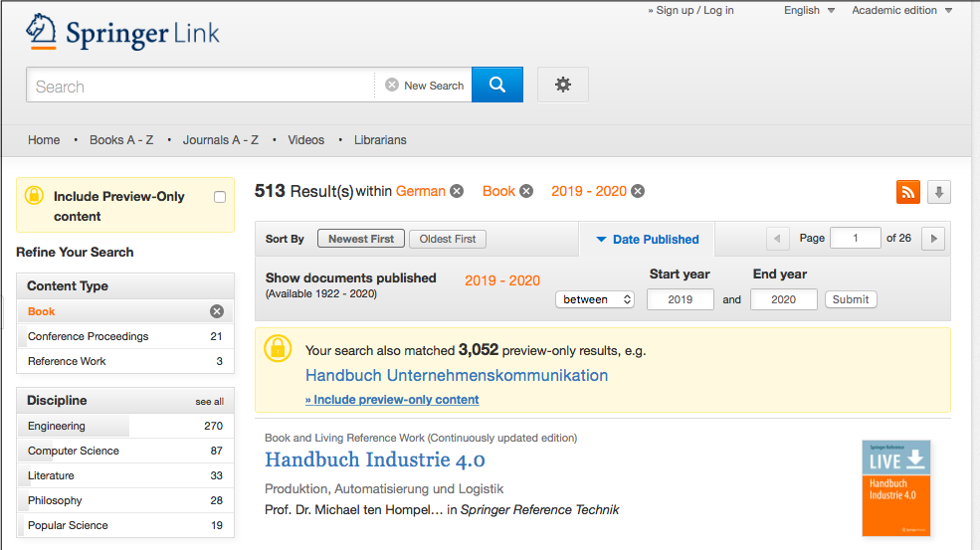Screen dimensions: 980x550
Task: Click the yellow lock icon in sidebar
Action: click(35, 196)
